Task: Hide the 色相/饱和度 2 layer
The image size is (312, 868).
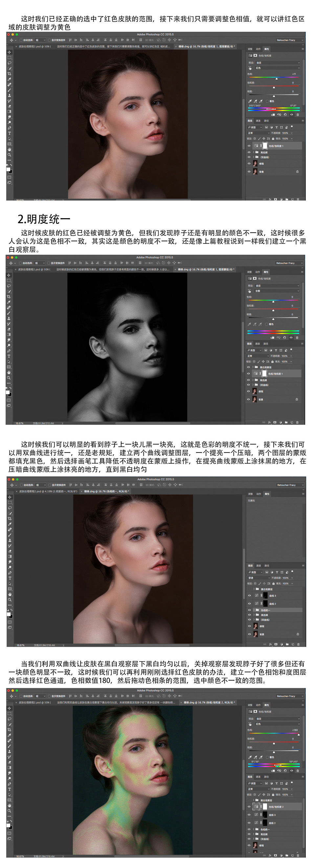Action: coord(249,807)
